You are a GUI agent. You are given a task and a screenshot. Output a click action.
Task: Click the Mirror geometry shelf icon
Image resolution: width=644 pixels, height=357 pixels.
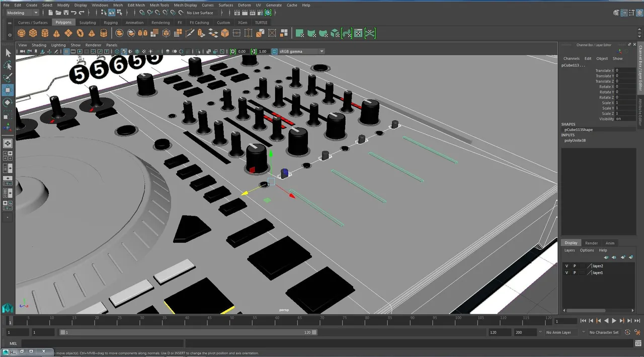coord(143,33)
